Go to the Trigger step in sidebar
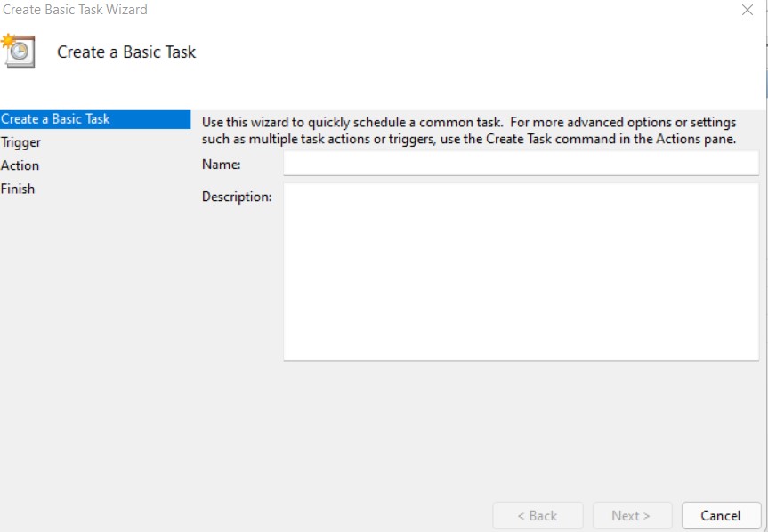This screenshot has width=768, height=532. click(21, 142)
